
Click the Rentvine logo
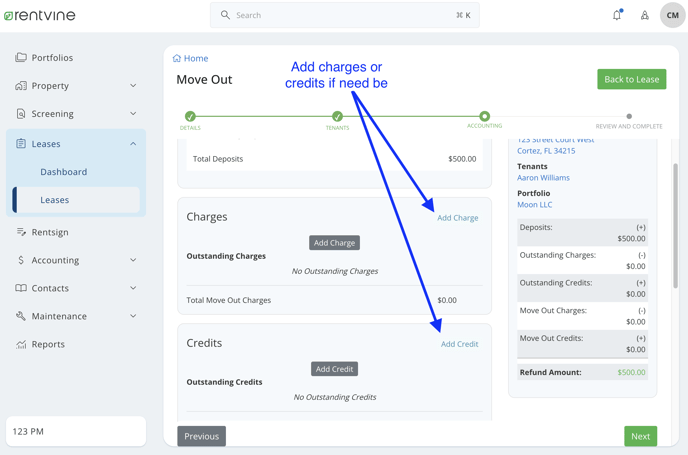[x=40, y=15]
